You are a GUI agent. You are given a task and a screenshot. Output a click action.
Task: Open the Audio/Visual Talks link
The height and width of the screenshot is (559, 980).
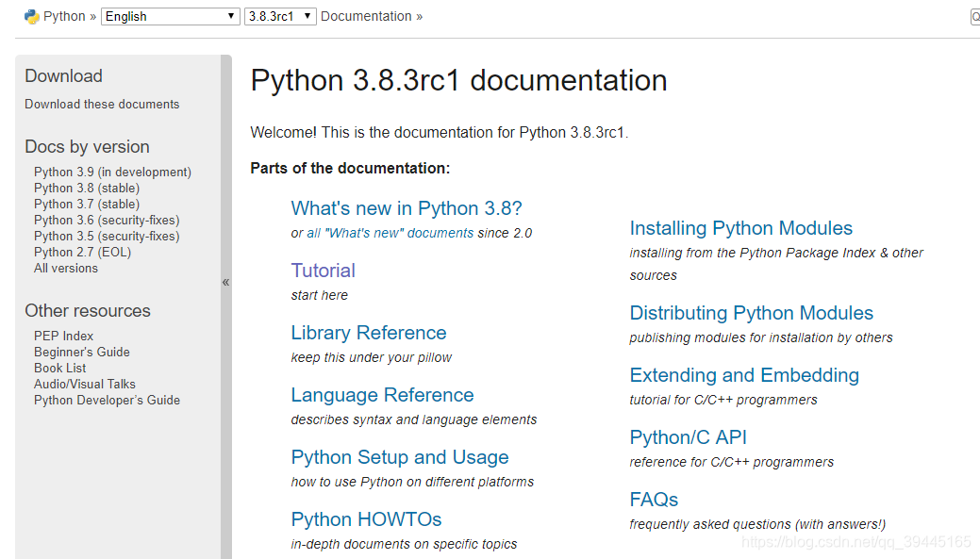(x=84, y=384)
